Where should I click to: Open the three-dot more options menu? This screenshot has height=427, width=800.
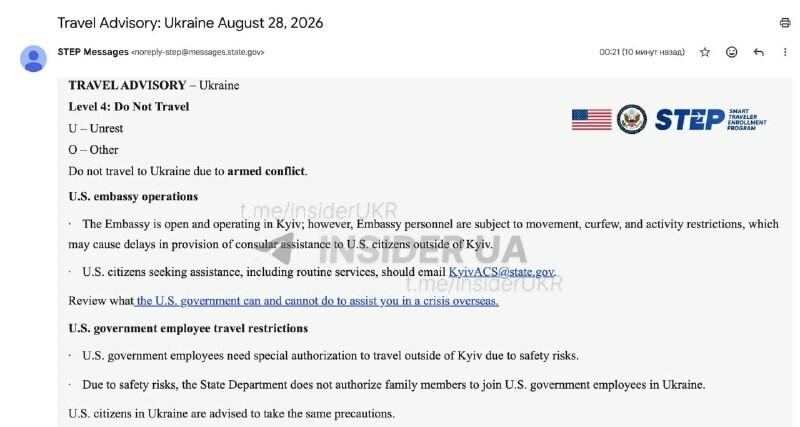pyautogui.click(x=785, y=52)
